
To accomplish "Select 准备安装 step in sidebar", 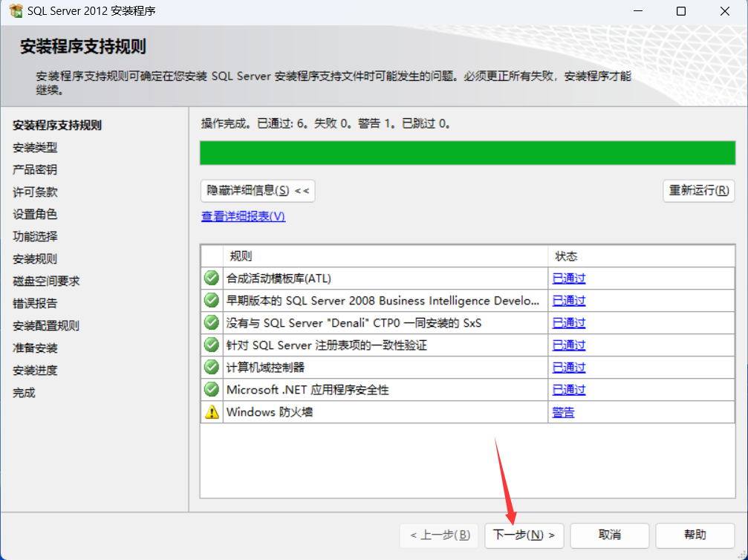I will pyautogui.click(x=35, y=348).
